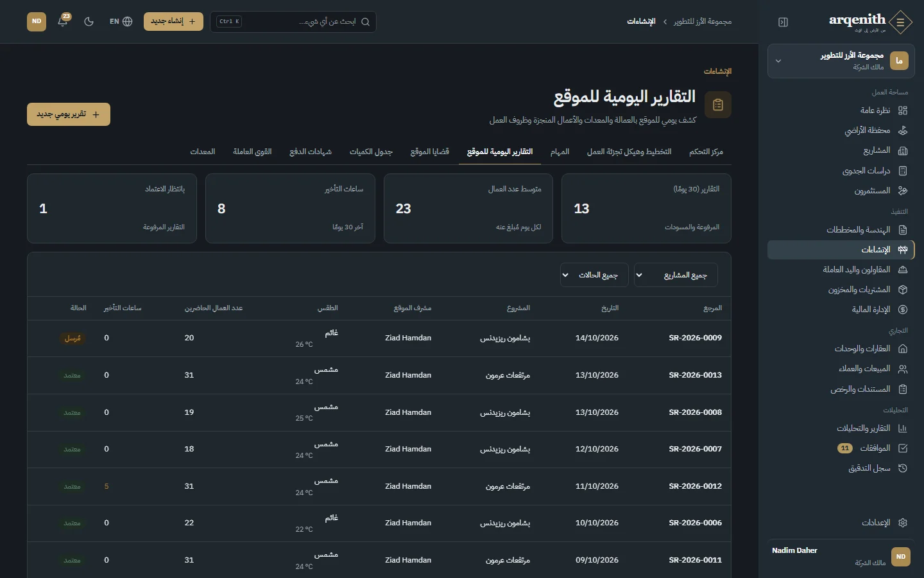The height and width of the screenshot is (578, 924).
Task: Open المستندات والرخص documents icon
Action: tap(903, 389)
